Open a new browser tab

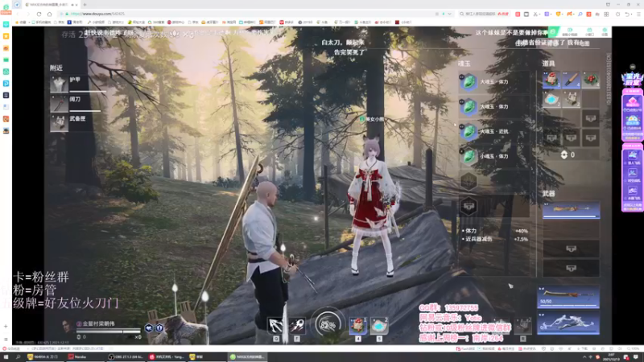coord(85,5)
